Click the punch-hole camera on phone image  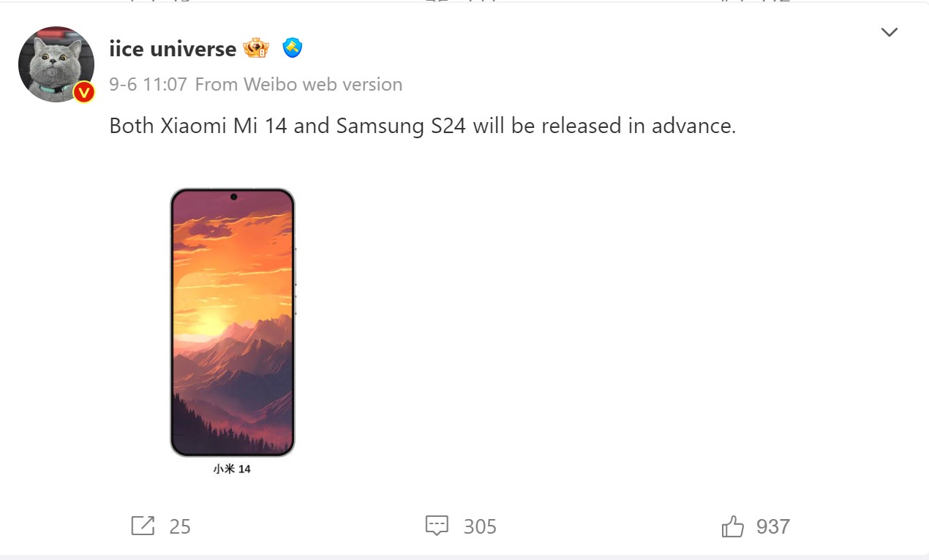click(x=233, y=197)
